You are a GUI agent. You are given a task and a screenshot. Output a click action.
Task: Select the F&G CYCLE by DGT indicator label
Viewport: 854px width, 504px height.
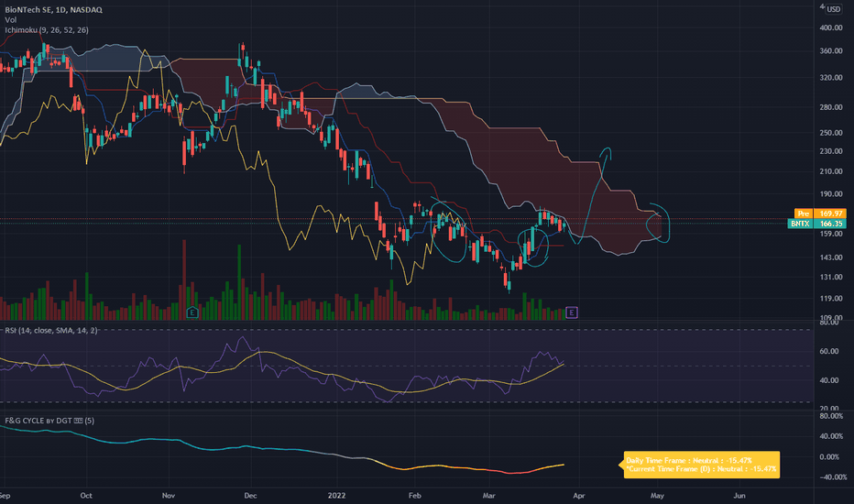click(49, 421)
